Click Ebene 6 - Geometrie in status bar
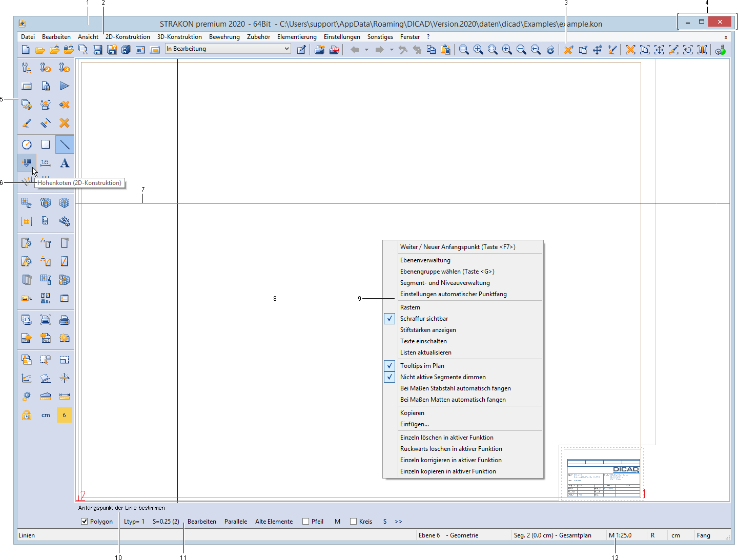The height and width of the screenshot is (560, 738). coord(448,535)
